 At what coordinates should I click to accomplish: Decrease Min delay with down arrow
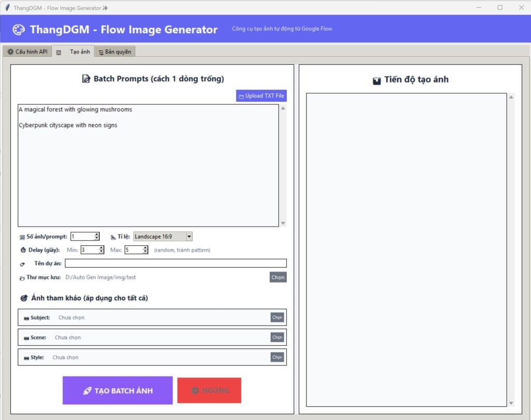(101, 252)
